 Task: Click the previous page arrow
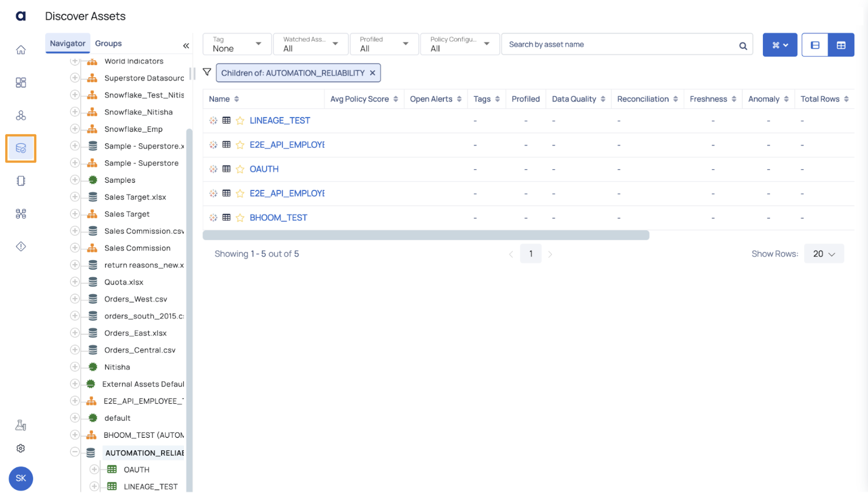(511, 254)
